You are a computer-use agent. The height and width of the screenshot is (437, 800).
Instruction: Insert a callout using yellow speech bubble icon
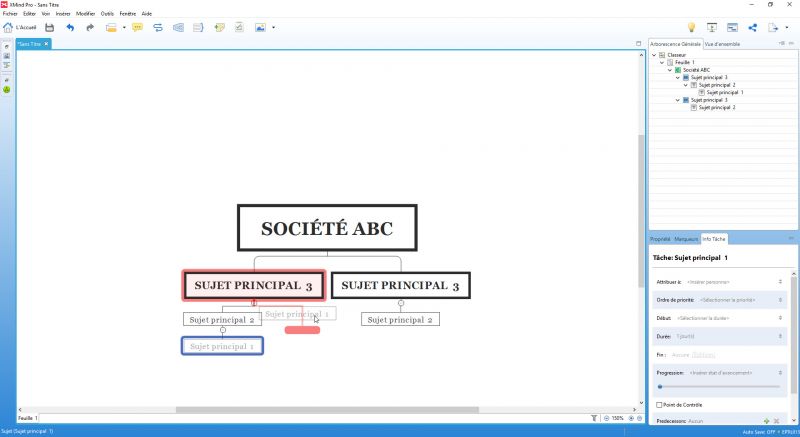[x=137, y=28]
